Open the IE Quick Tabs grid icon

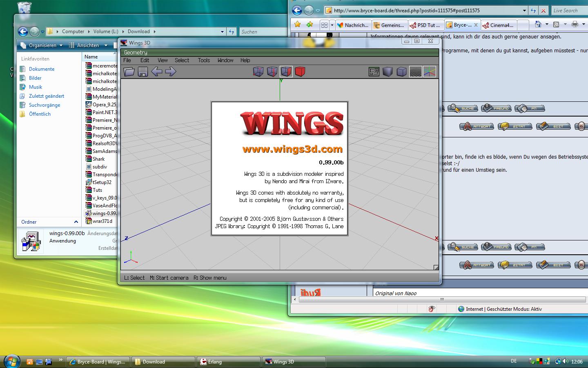[325, 25]
